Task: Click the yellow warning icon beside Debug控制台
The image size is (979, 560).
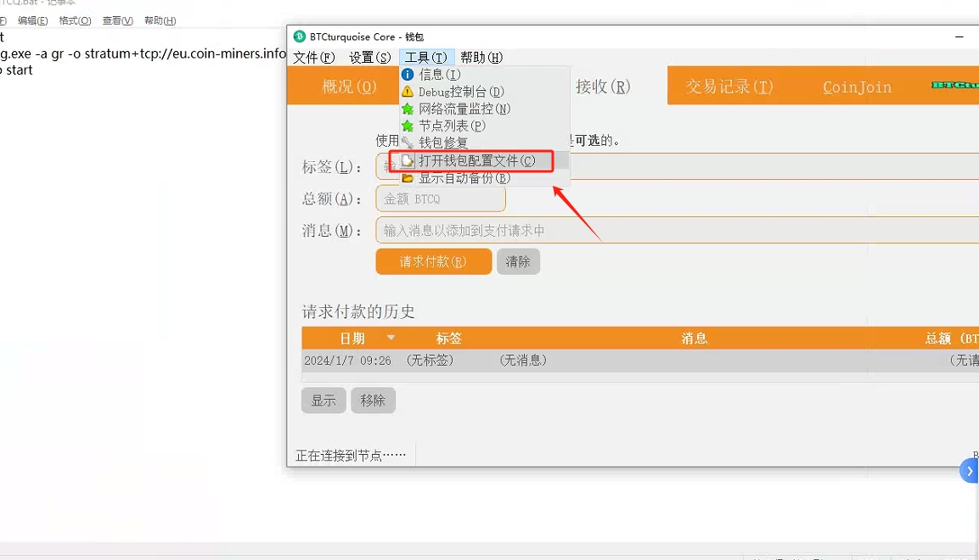Action: 408,92
